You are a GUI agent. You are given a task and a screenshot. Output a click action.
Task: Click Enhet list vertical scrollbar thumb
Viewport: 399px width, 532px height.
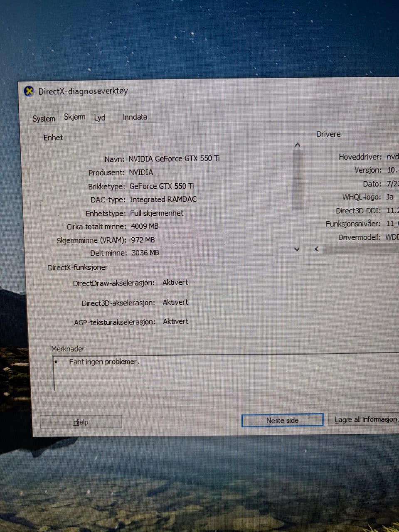(297, 180)
